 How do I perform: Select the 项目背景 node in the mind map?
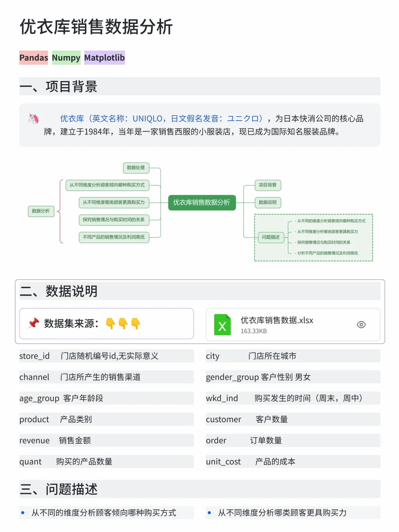pos(267,185)
